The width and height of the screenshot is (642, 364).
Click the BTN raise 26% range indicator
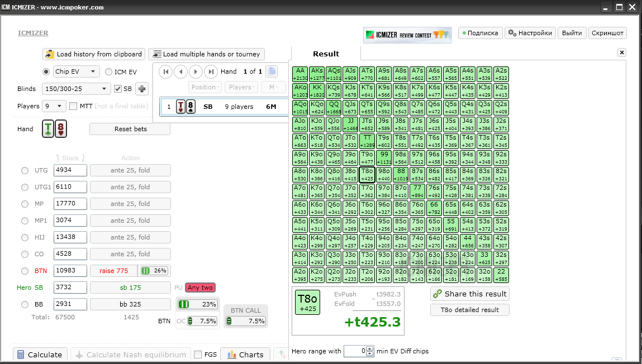coord(155,271)
